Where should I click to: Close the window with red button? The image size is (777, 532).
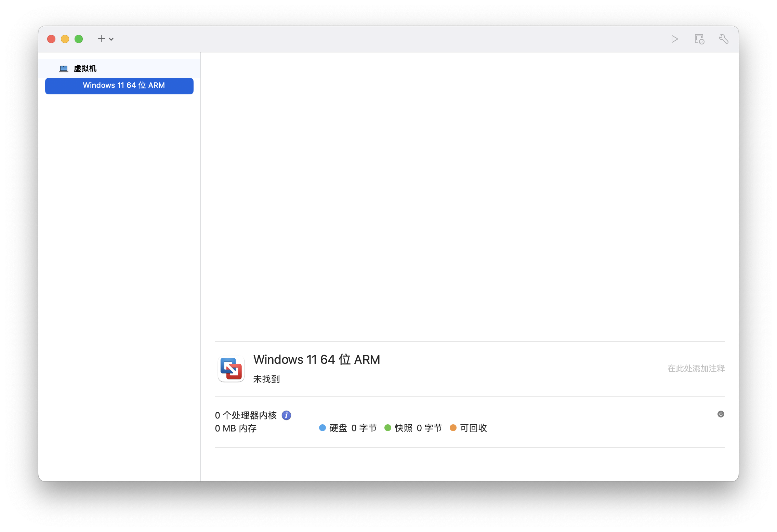51,39
